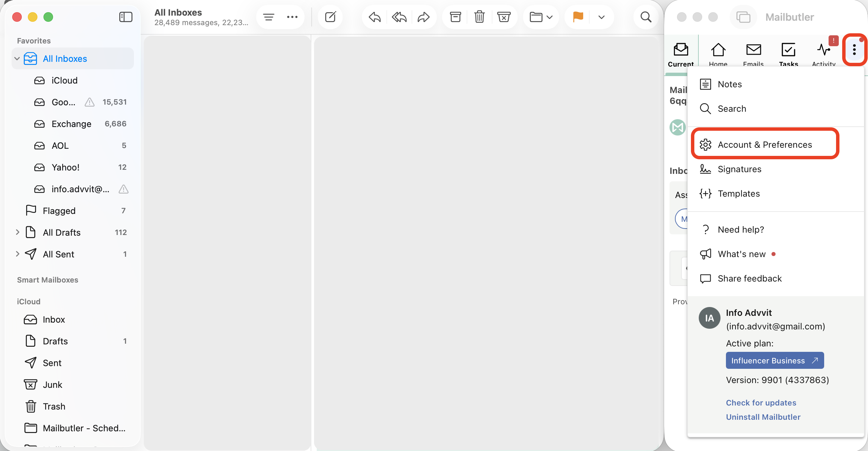Viewport: 868px width, 451px height.
Task: Select the iCloud inbox under All Inboxes
Action: pos(73,80)
